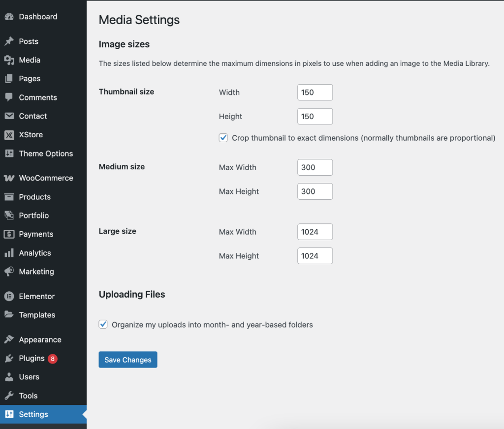
Task: Open the Users admin page link
Action: (x=29, y=377)
